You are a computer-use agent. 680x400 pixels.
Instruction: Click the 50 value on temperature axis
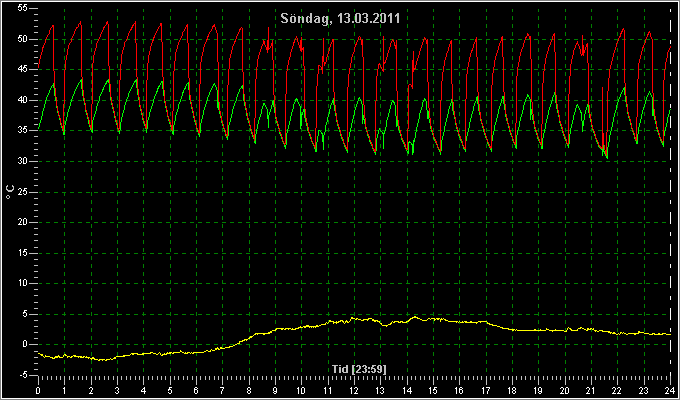pos(23,39)
